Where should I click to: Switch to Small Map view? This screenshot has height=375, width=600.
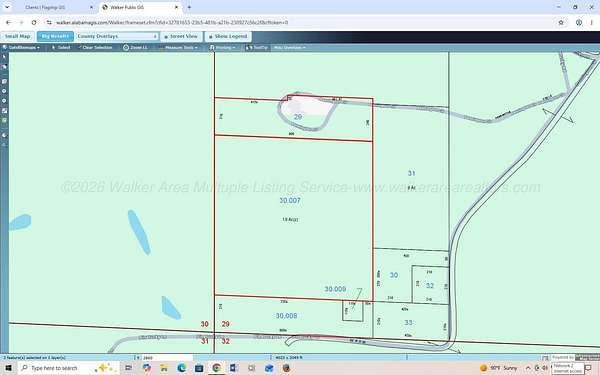tap(18, 36)
